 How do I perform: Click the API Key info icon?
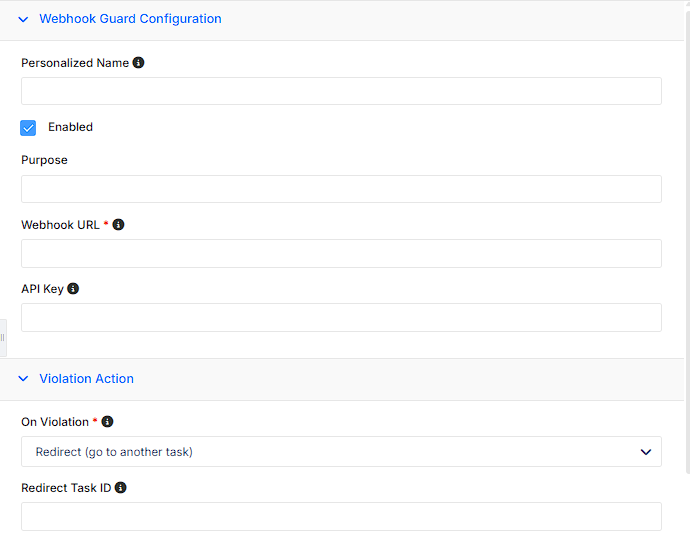point(73,289)
